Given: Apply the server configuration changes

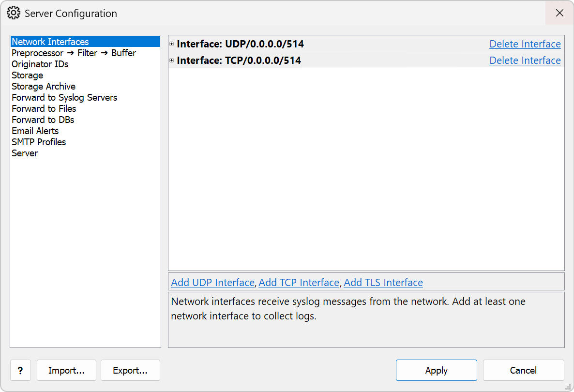Looking at the screenshot, I should click(437, 370).
